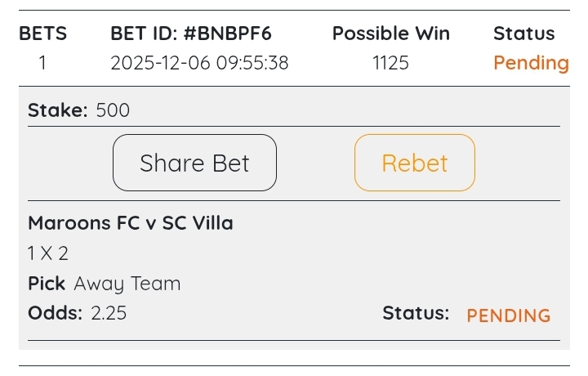588x376 pixels.
Task: Select the stake amount 500
Action: (x=113, y=110)
